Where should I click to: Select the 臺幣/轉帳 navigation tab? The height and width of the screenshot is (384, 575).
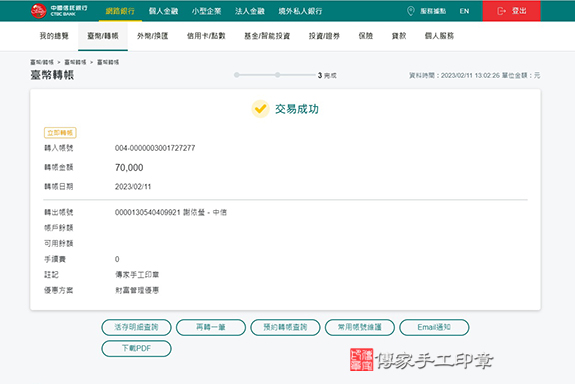pyautogui.click(x=103, y=36)
